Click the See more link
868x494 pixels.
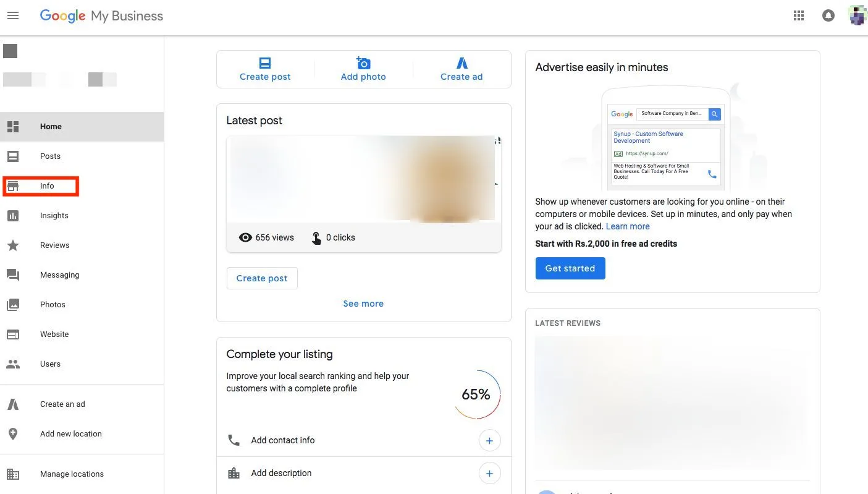coord(363,304)
